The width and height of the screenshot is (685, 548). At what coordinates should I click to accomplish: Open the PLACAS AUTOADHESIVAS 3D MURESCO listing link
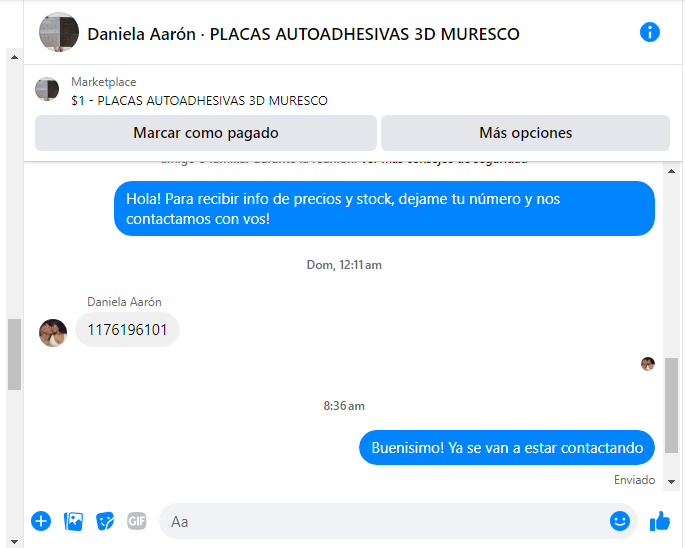pos(199,101)
